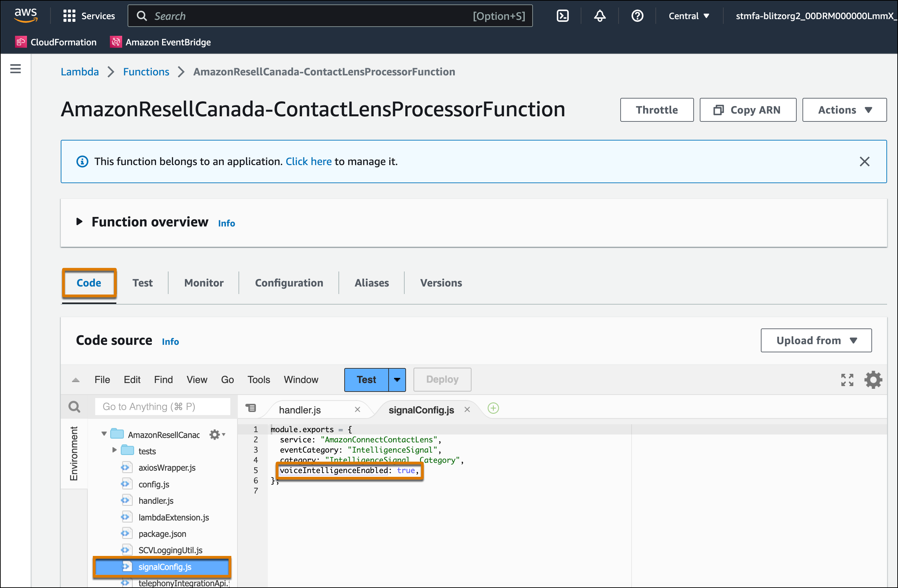This screenshot has height=588, width=898.
Task: Open lambdaExtension.js in file tree
Action: click(174, 517)
